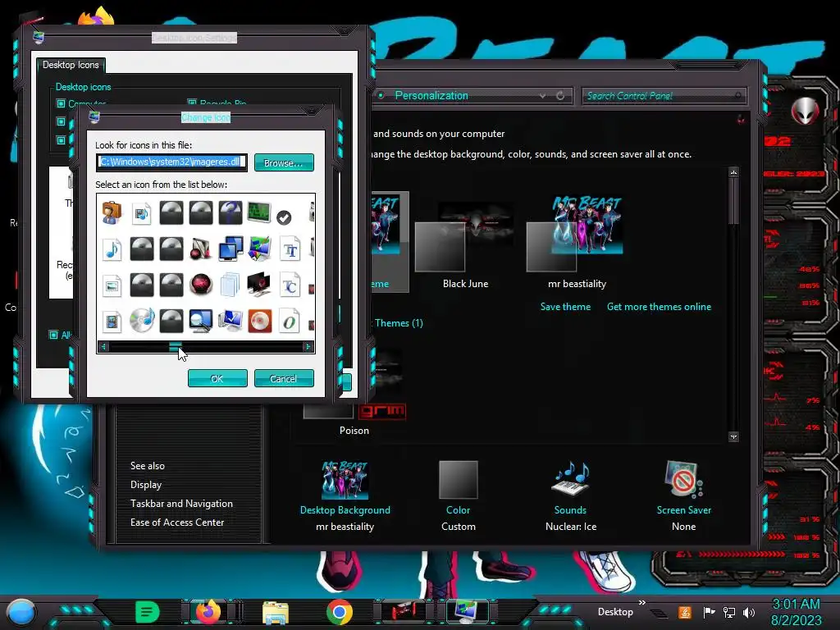
Task: Select the black dual monitors icon
Action: [259, 285]
